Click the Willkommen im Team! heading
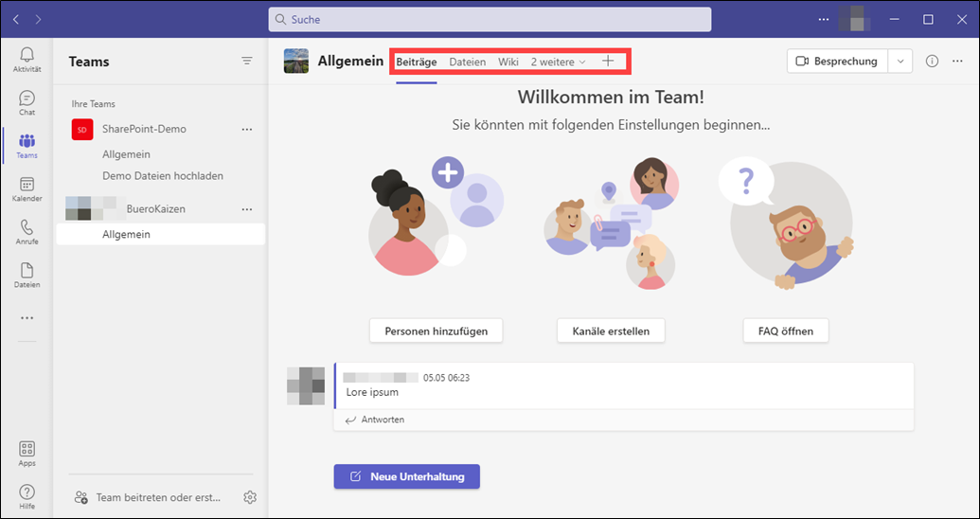Screen dimensions: 980x519 pyautogui.click(x=611, y=97)
